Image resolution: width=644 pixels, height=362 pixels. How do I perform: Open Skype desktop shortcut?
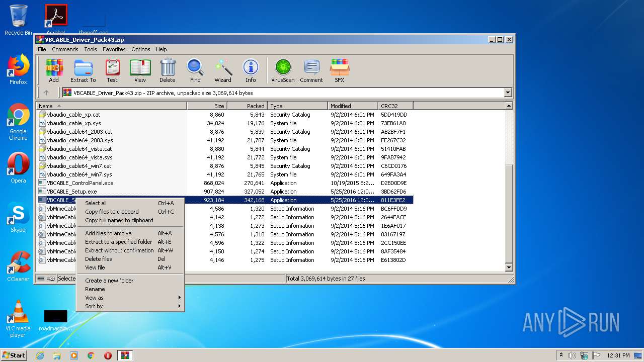18,217
